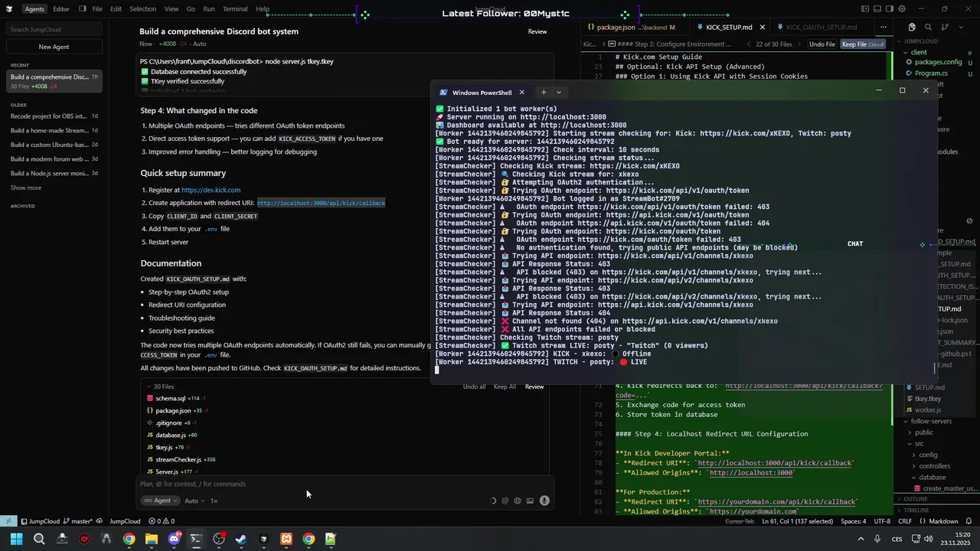Click the @ mention icon in chat input
Image resolution: width=980 pixels, height=551 pixels.
click(x=505, y=500)
